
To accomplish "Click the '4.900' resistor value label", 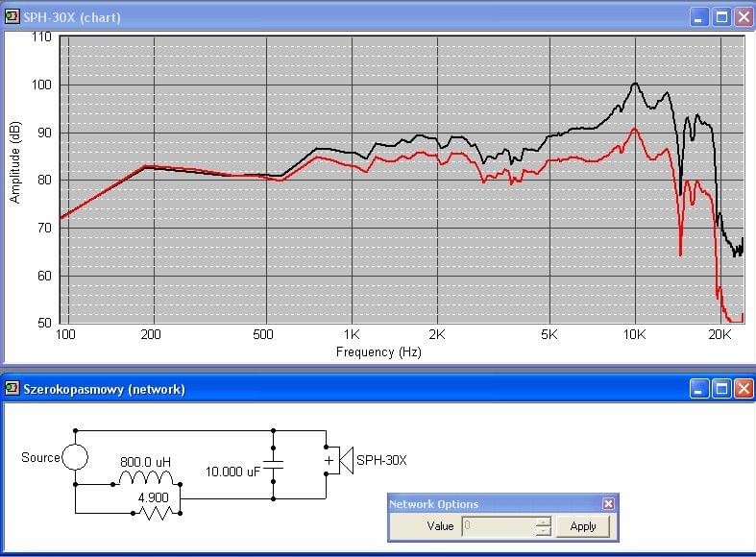I will 154,497.
